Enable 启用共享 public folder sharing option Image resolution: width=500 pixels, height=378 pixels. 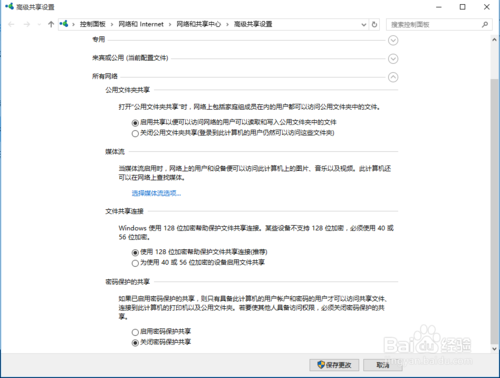coord(135,123)
